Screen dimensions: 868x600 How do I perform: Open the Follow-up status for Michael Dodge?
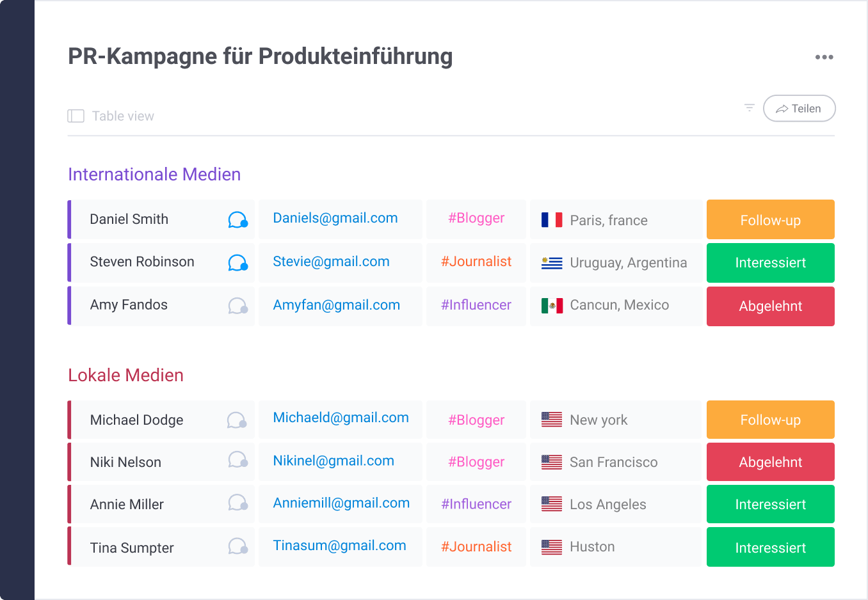[770, 420]
